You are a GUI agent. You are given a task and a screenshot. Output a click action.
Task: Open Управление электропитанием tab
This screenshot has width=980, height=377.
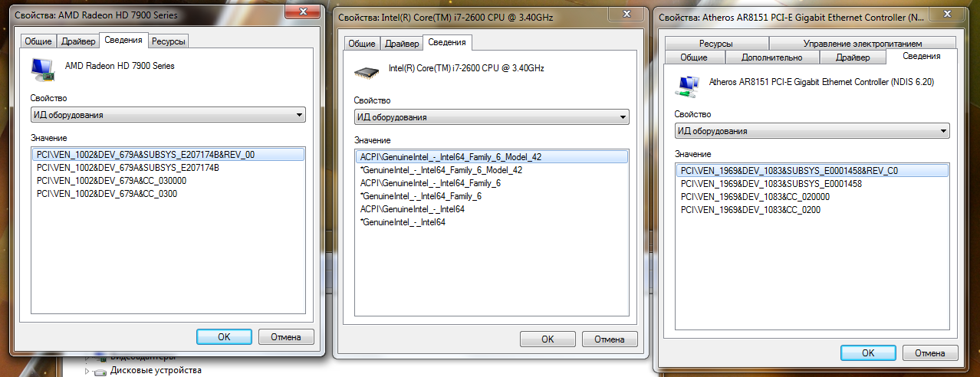point(862,44)
